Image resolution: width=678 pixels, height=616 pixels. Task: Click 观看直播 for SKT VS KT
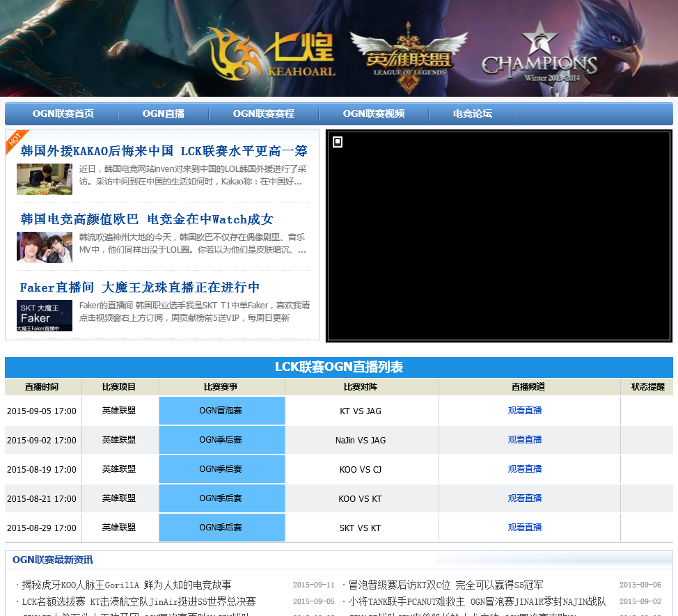(x=524, y=528)
